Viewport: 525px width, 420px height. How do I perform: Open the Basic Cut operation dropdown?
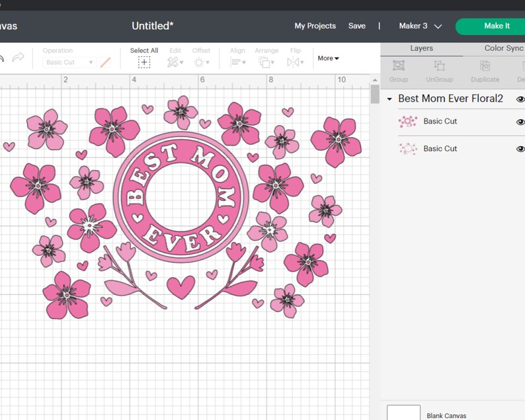coord(69,62)
